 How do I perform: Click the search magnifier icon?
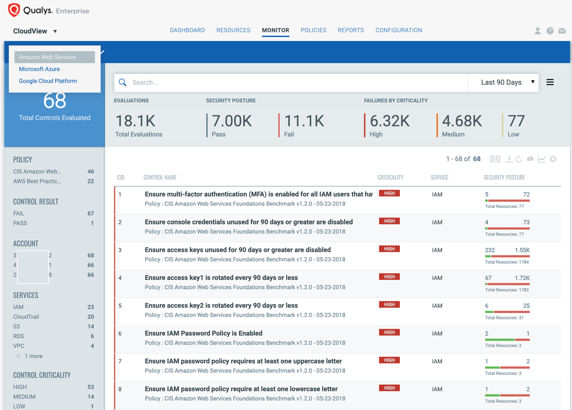(123, 82)
